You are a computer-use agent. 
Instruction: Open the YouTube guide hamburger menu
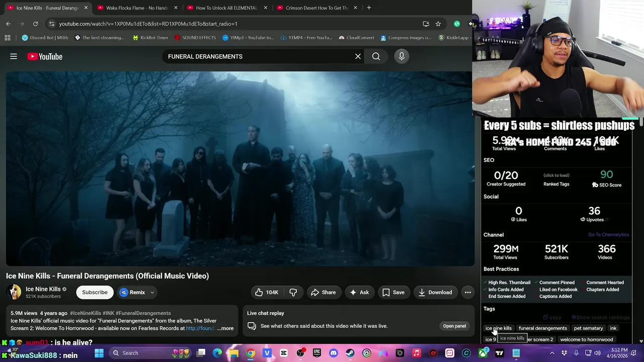tap(14, 56)
